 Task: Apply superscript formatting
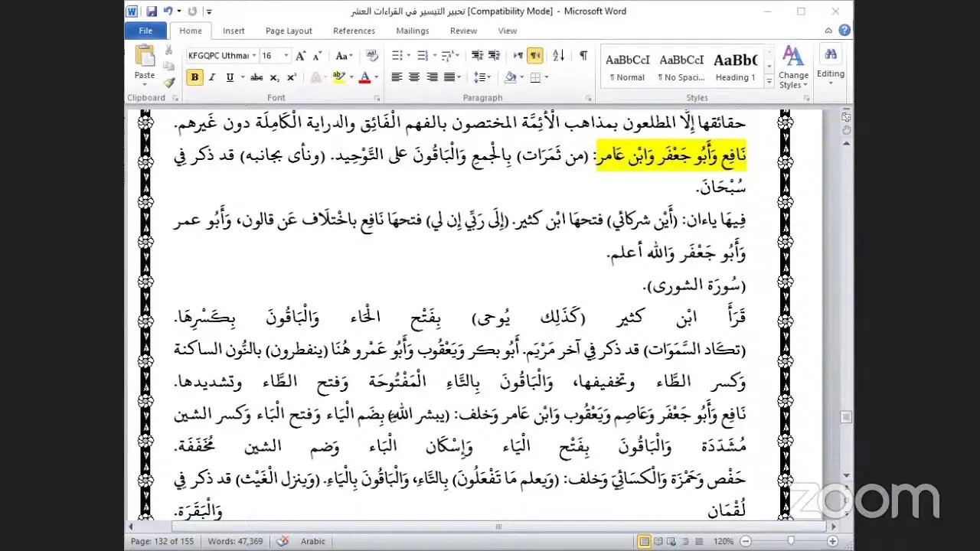pyautogui.click(x=292, y=77)
